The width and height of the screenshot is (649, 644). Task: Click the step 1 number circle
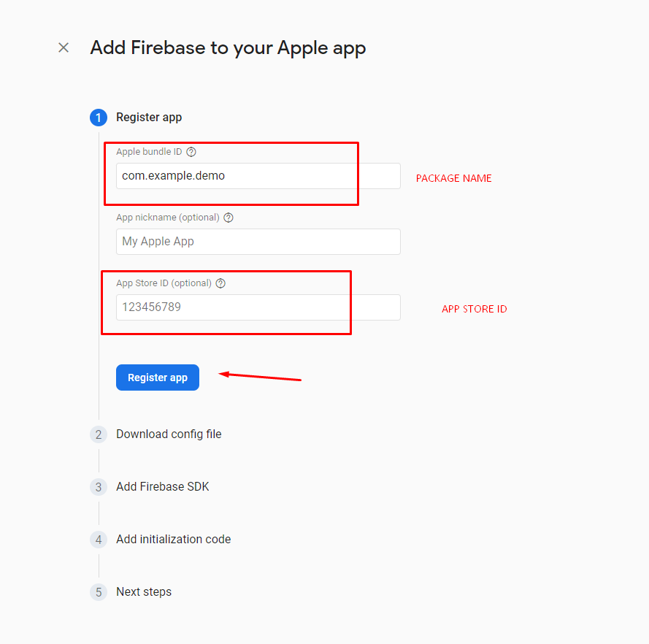pos(99,118)
